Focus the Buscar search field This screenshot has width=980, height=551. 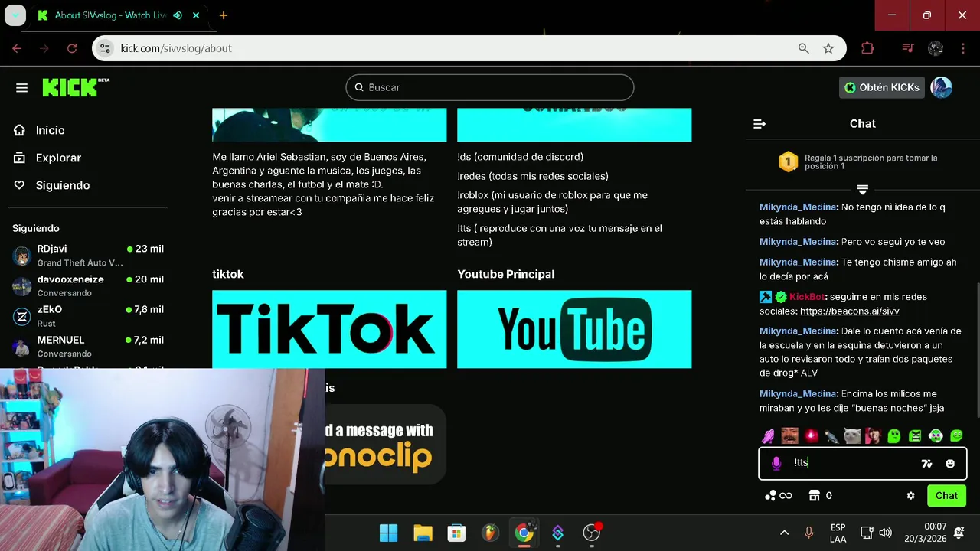(x=490, y=87)
